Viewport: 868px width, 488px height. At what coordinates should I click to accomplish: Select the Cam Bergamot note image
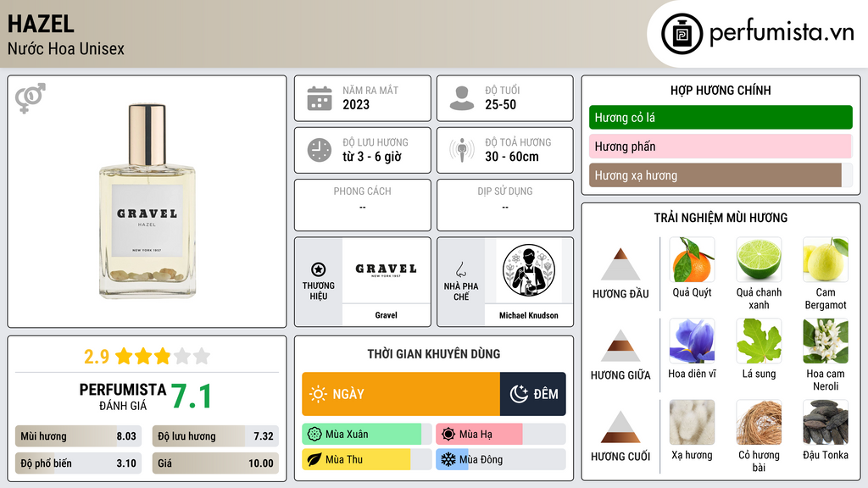point(826,260)
